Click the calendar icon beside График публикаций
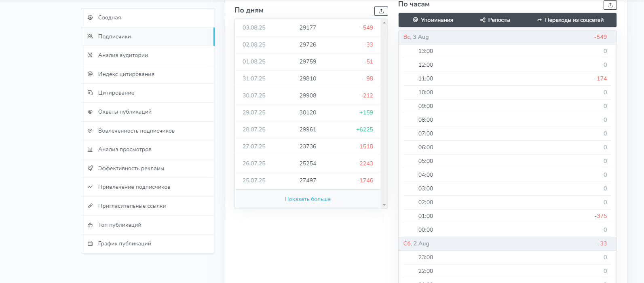 pos(90,243)
